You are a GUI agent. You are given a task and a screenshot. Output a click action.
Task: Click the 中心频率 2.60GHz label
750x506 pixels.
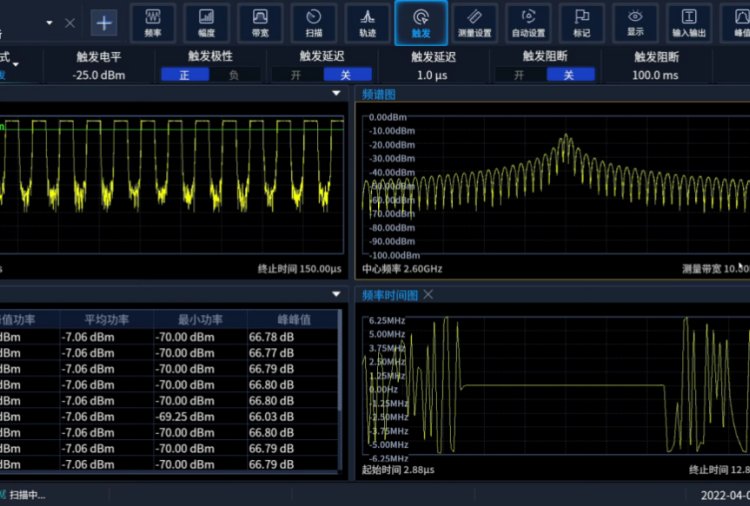402,269
